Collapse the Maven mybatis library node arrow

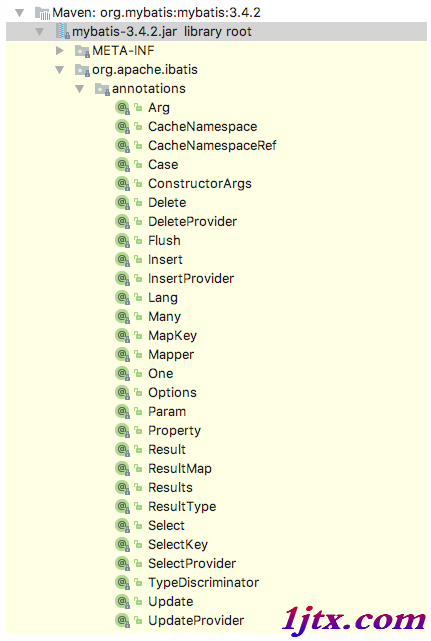[x=20, y=13]
